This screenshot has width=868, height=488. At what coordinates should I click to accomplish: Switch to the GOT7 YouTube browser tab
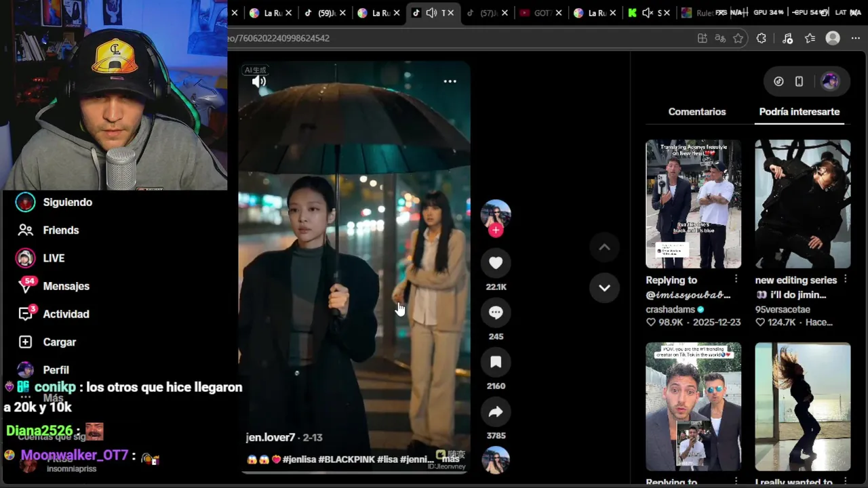click(x=540, y=13)
